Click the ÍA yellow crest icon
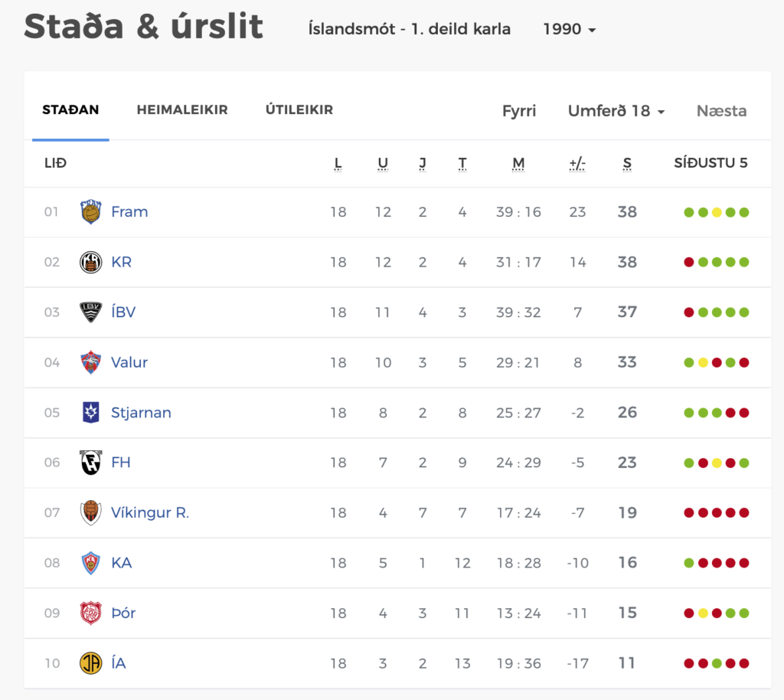Screen dimensions: 784x700 [x=90, y=663]
